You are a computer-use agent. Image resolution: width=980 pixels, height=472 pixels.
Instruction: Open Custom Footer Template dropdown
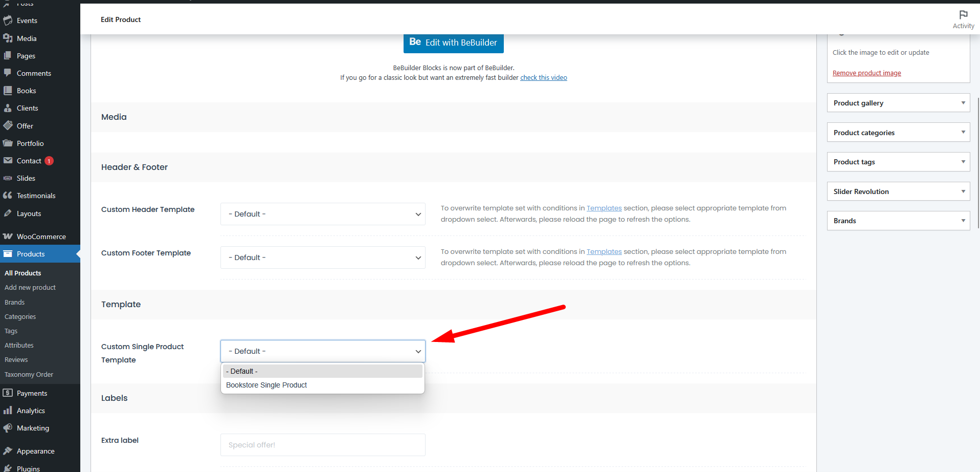point(323,258)
